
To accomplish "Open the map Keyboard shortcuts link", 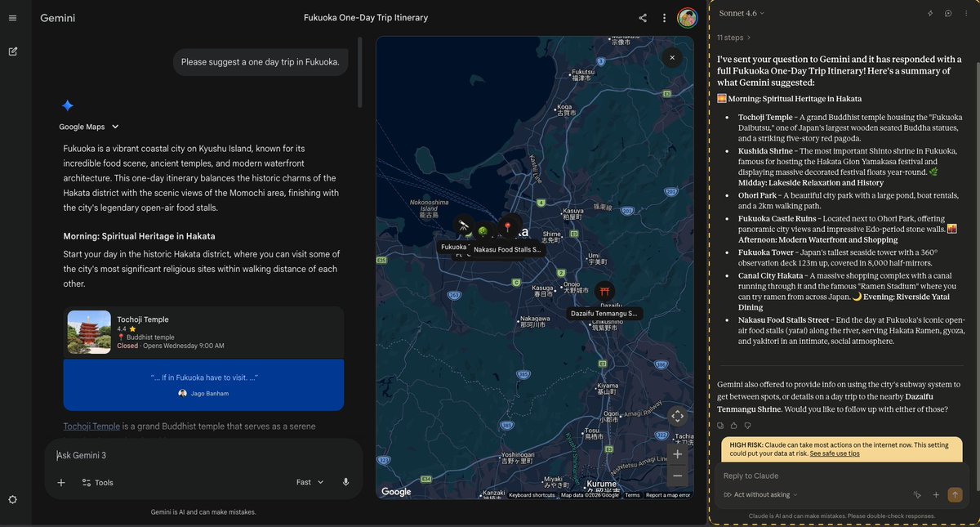I will pyautogui.click(x=532, y=495).
